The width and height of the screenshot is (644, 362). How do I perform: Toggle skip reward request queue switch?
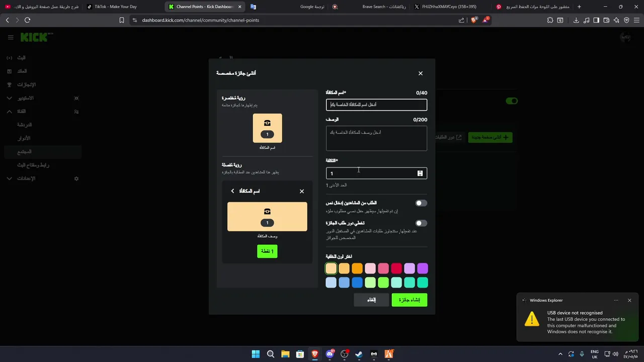pos(421,223)
